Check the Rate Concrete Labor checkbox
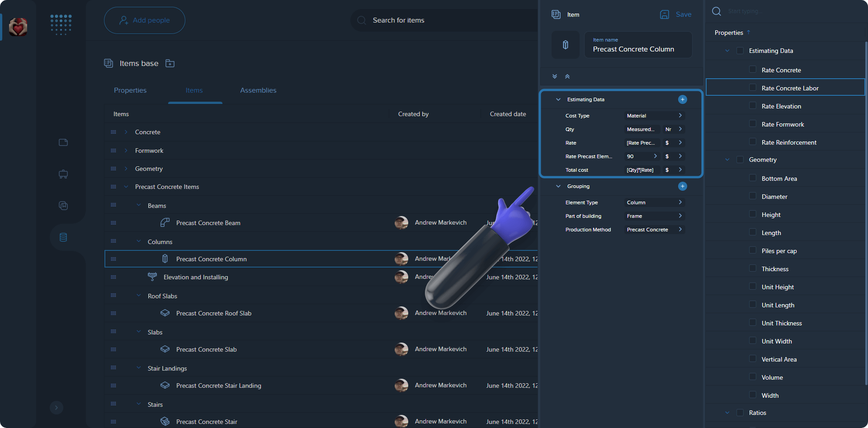The height and width of the screenshot is (428, 868). (x=753, y=87)
